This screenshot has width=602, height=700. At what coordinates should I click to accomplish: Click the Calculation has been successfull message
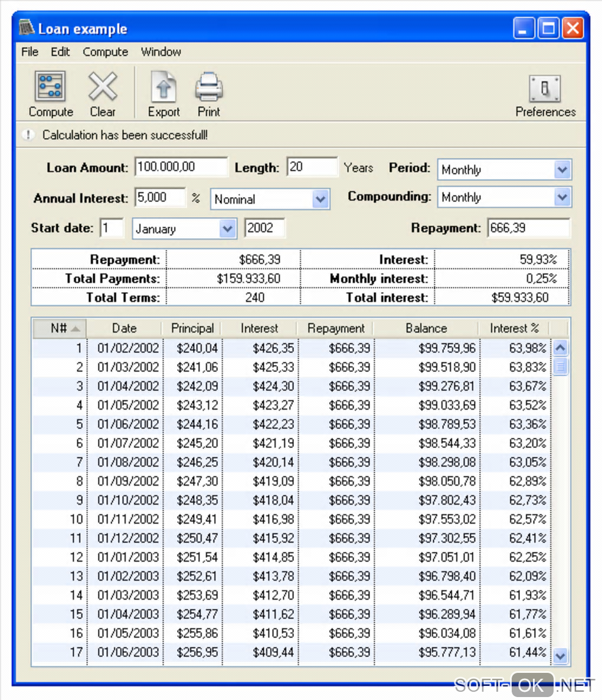click(x=125, y=135)
